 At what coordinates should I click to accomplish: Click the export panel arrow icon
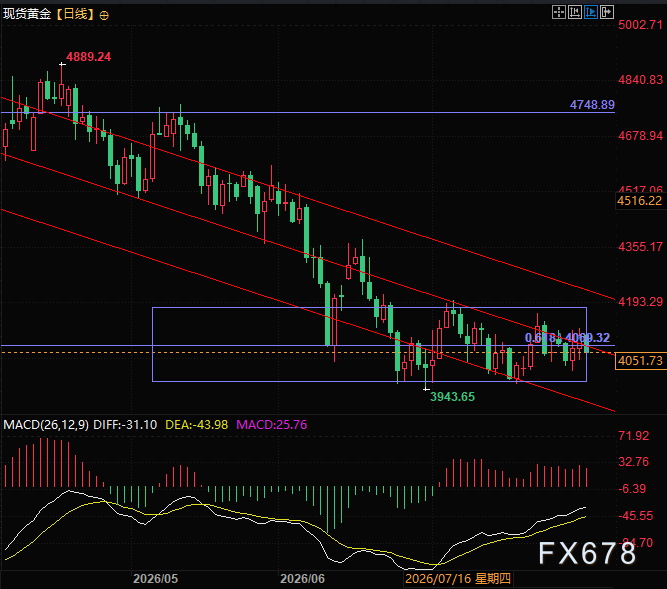607,12
